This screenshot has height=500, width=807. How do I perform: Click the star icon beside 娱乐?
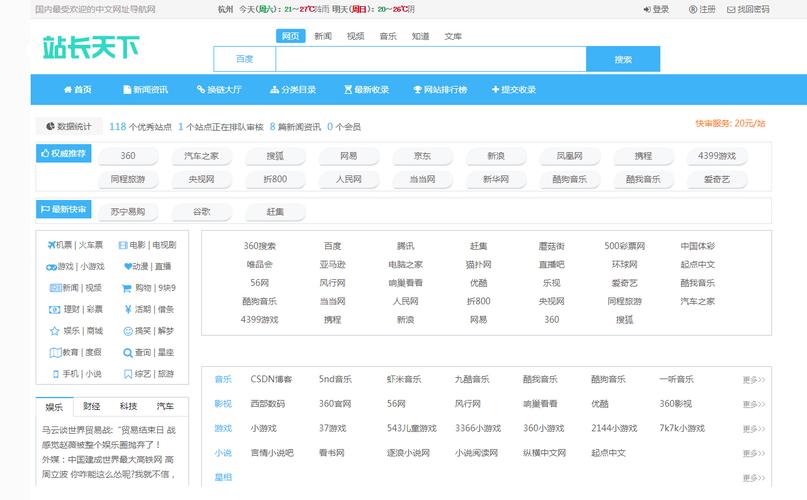pyautogui.click(x=55, y=331)
